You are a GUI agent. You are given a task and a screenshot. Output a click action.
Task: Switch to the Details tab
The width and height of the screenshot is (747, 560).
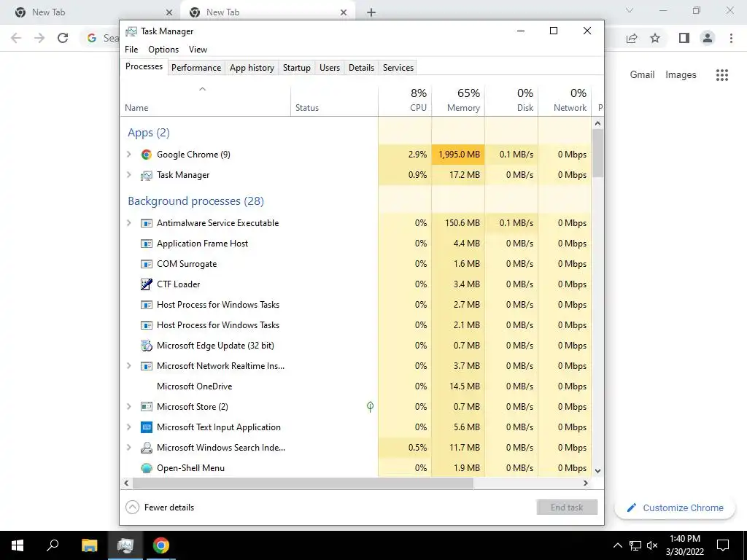pyautogui.click(x=361, y=68)
